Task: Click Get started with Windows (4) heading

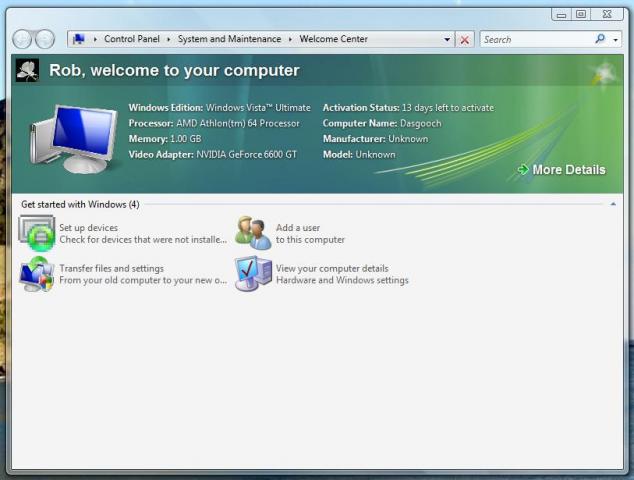Action: click(80, 205)
